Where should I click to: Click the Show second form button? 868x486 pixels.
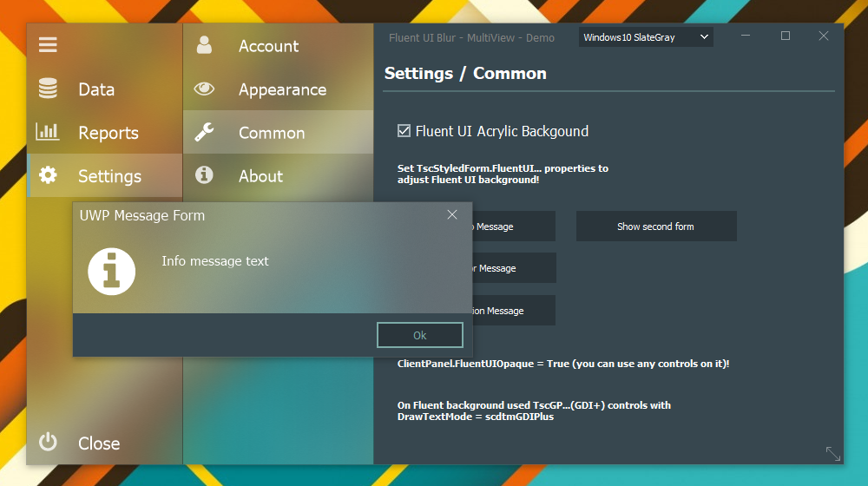pos(656,226)
